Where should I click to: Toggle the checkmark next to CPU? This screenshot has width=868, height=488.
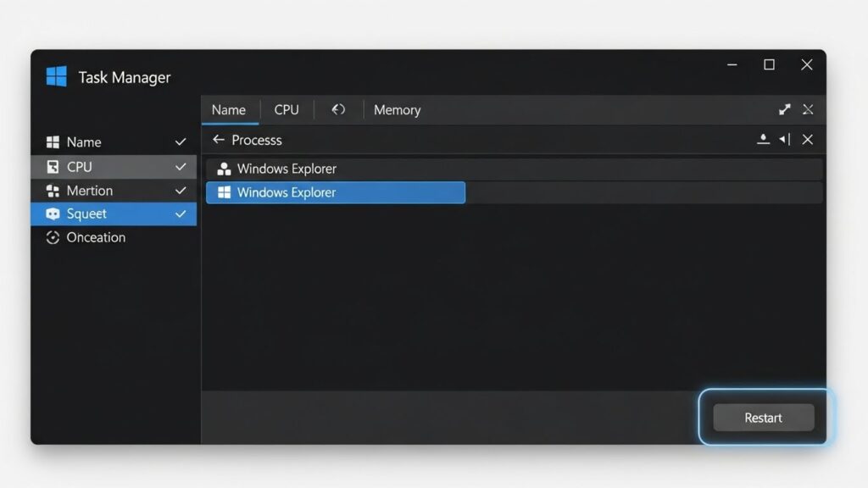point(181,167)
